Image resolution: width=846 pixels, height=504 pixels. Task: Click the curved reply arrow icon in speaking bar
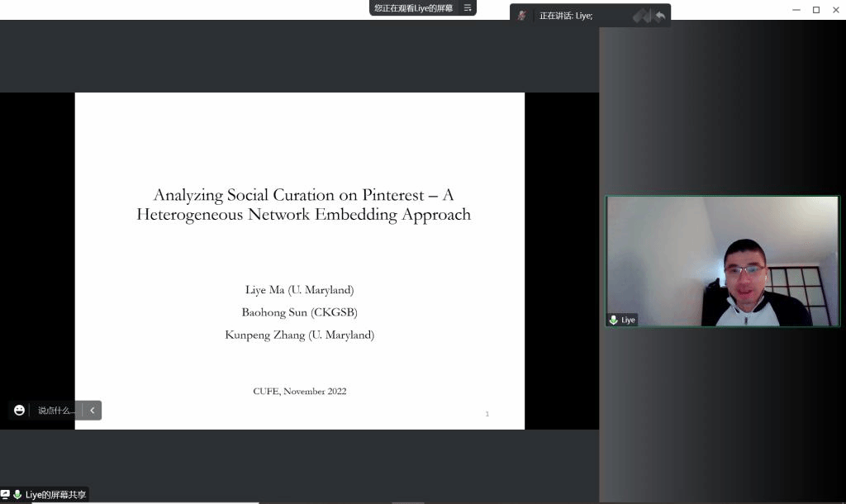click(x=660, y=16)
